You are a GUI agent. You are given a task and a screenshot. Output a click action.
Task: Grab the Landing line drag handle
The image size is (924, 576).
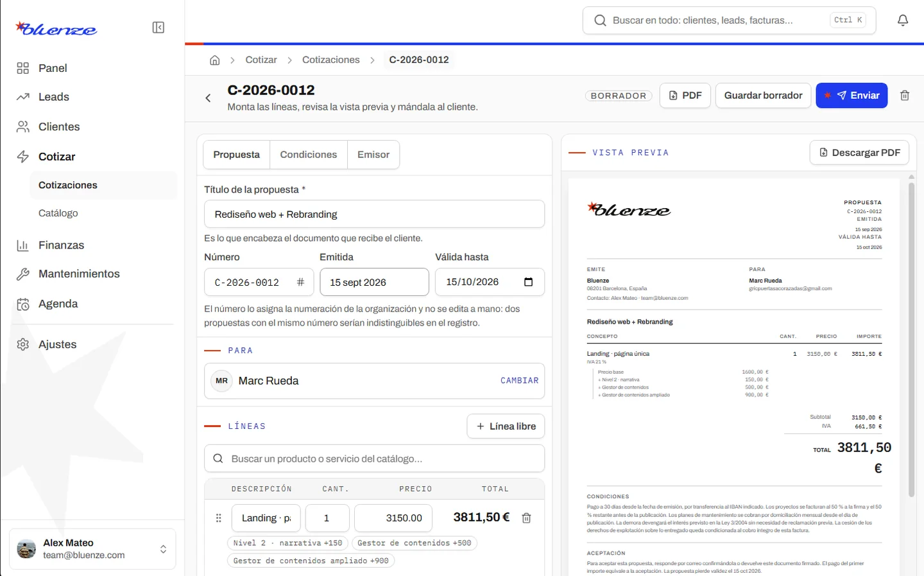coord(218,518)
